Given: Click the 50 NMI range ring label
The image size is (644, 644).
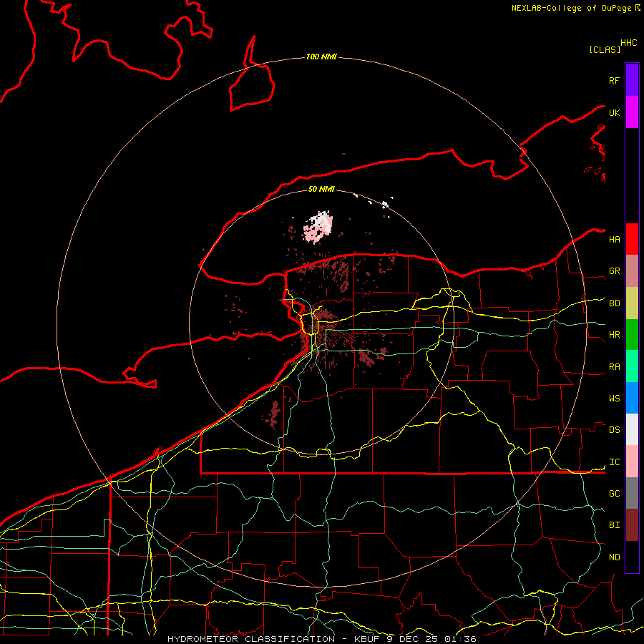Looking at the screenshot, I should (321, 189).
